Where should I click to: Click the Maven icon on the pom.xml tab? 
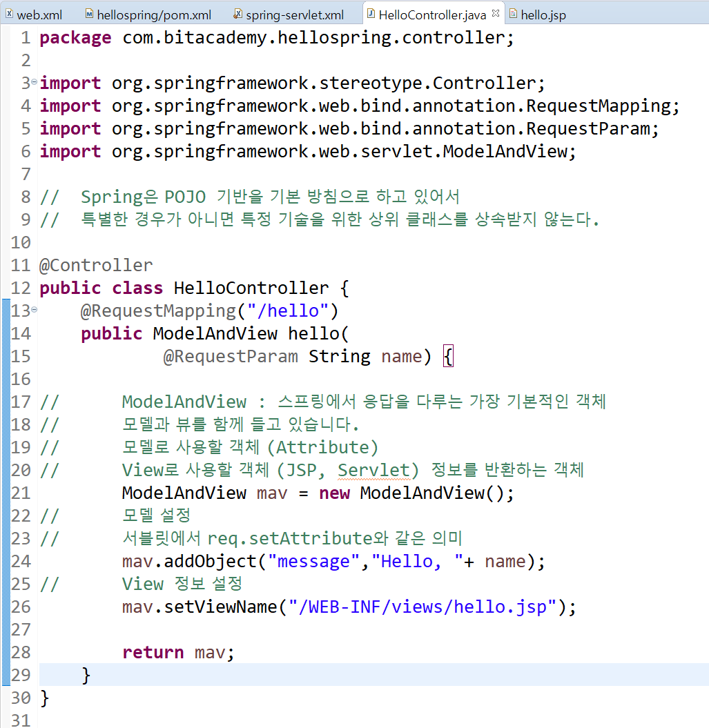pyautogui.click(x=89, y=14)
